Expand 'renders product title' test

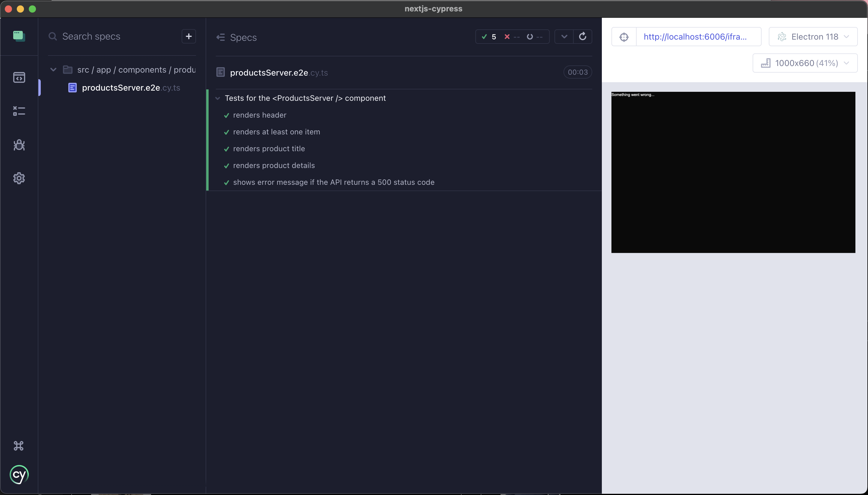pos(269,148)
